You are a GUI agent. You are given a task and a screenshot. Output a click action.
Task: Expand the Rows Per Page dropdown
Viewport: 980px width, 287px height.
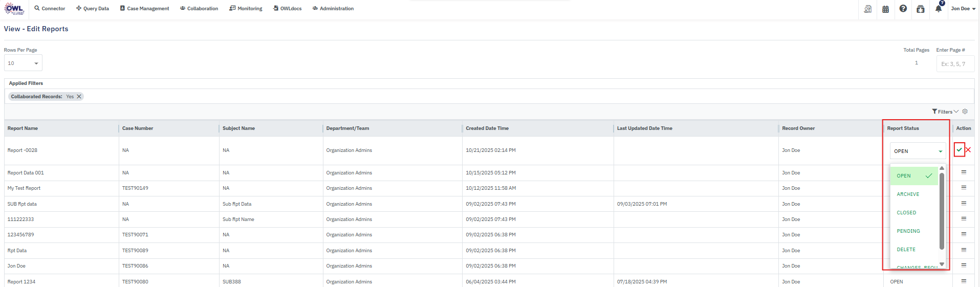23,63
